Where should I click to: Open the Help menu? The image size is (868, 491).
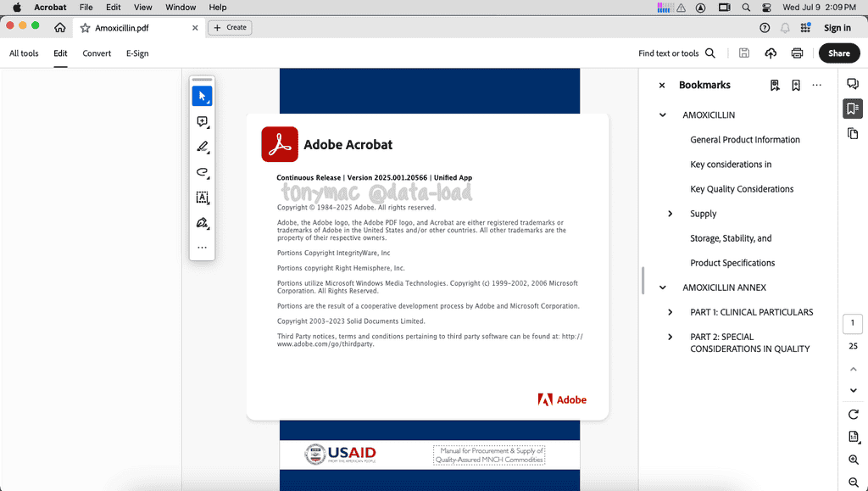218,7
